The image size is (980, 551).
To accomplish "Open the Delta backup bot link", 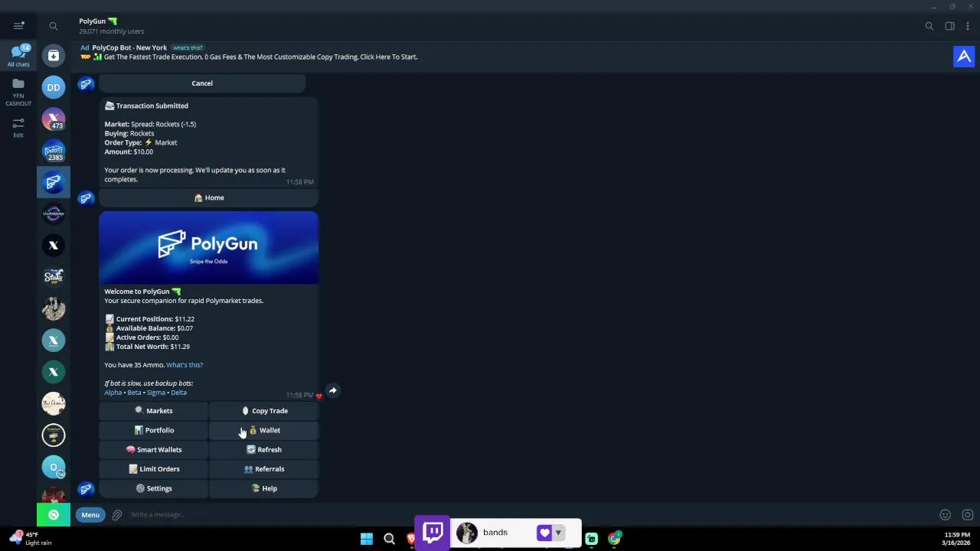I will click(178, 393).
